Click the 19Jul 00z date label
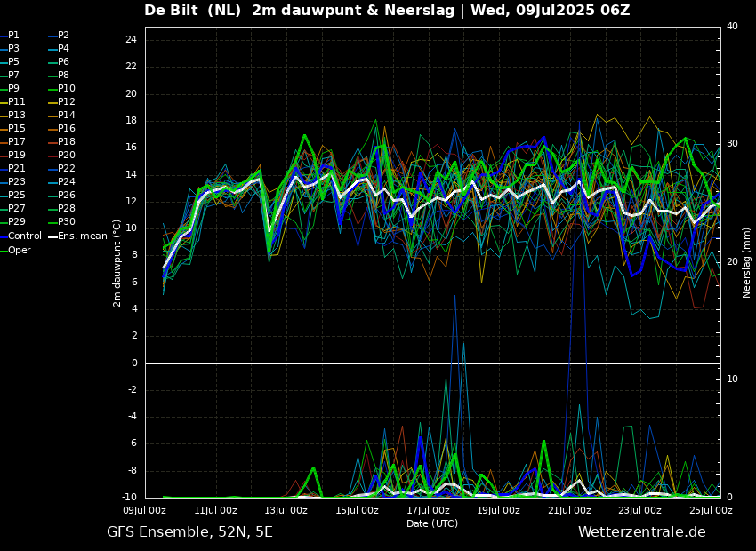 [x=499, y=510]
